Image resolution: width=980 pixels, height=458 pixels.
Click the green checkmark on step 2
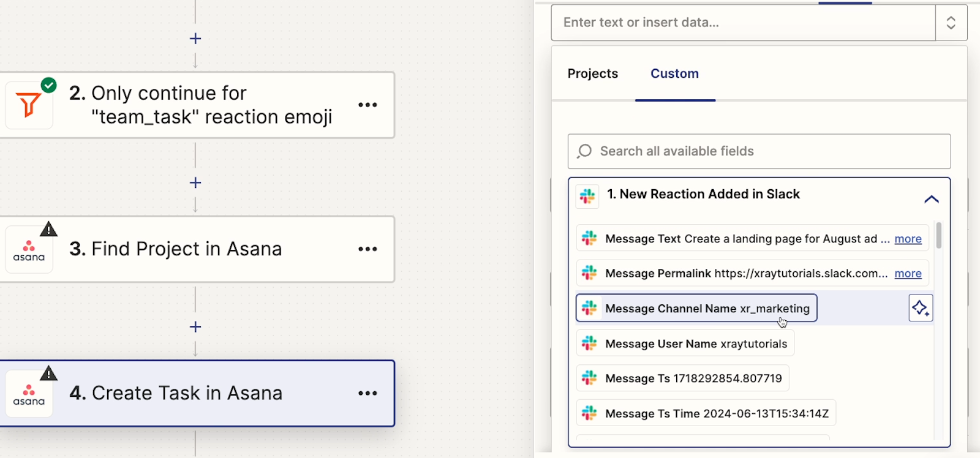(48, 85)
